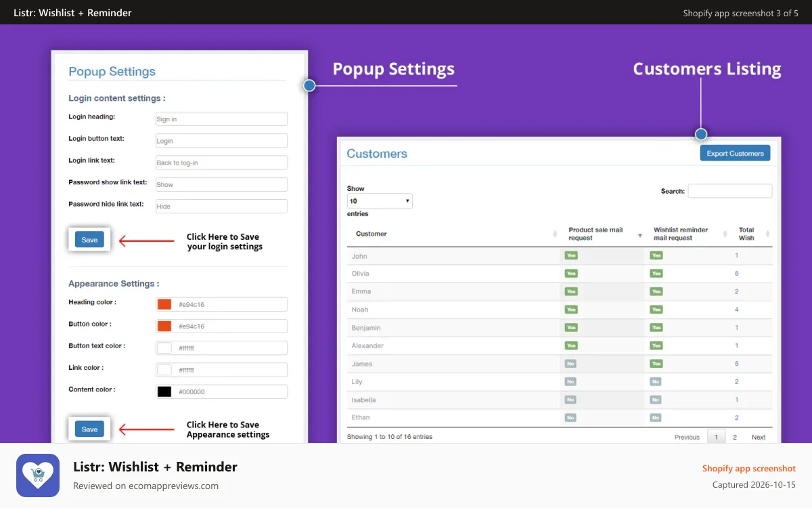Click the Export Customers button
Screen dimensions: 812x508
pos(735,153)
